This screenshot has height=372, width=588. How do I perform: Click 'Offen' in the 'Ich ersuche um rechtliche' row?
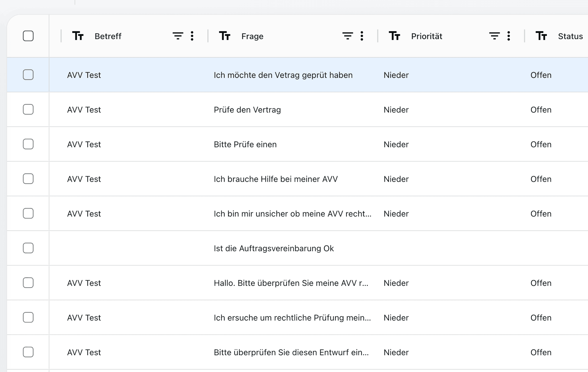[x=541, y=318]
